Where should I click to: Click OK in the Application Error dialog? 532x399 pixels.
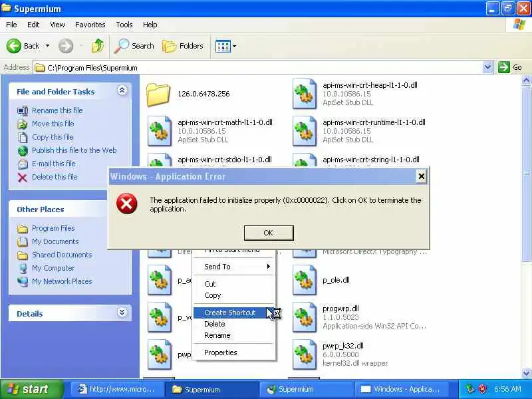click(x=269, y=233)
